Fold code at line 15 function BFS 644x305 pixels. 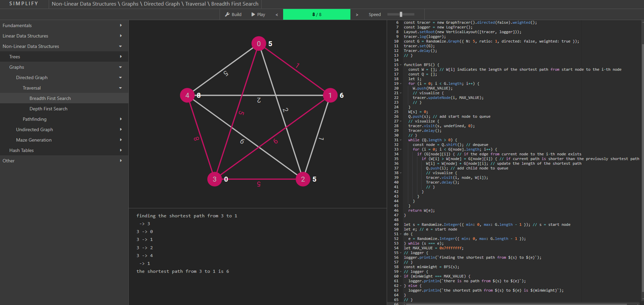click(x=400, y=65)
